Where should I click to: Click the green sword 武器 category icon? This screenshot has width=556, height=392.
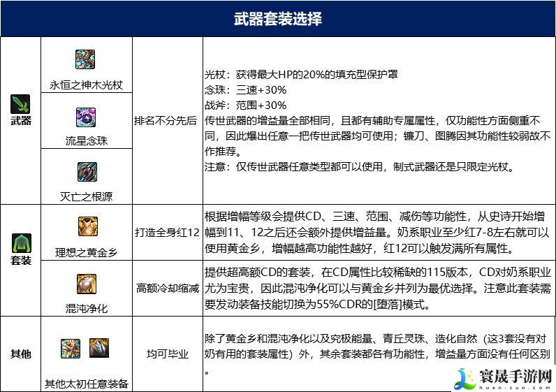point(20,104)
